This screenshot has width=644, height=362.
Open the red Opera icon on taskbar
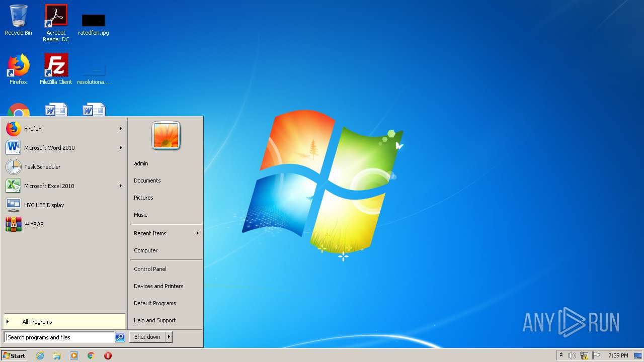[108, 355]
